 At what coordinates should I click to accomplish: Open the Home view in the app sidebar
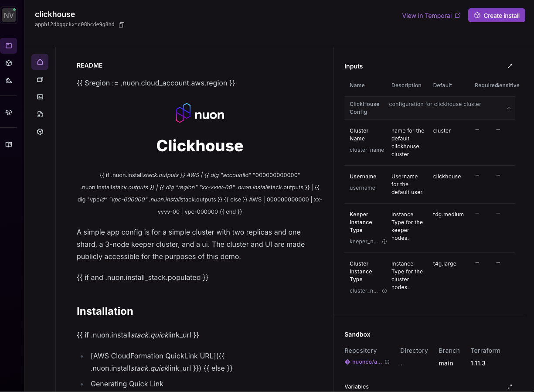pyautogui.click(x=40, y=62)
